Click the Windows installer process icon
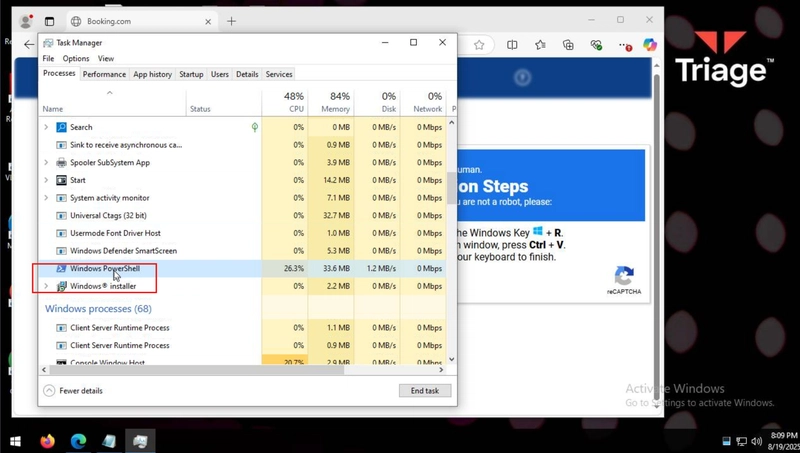This screenshot has width=800, height=453. 61,286
